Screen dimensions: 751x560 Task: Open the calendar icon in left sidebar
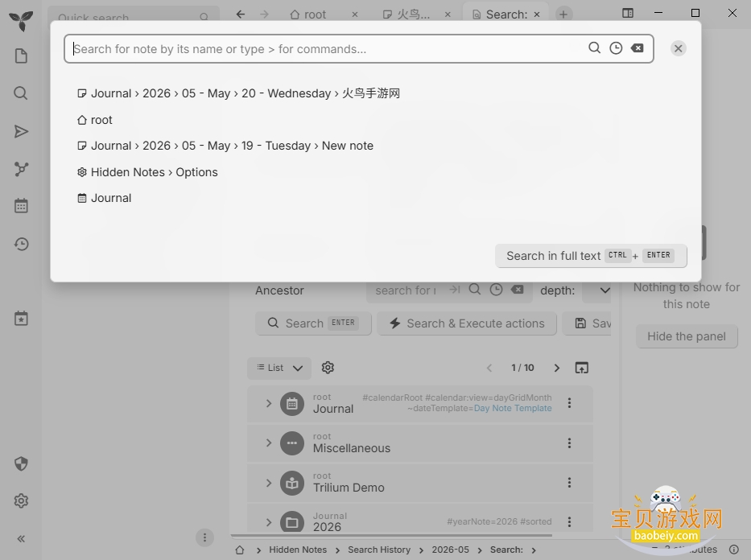coord(21,206)
